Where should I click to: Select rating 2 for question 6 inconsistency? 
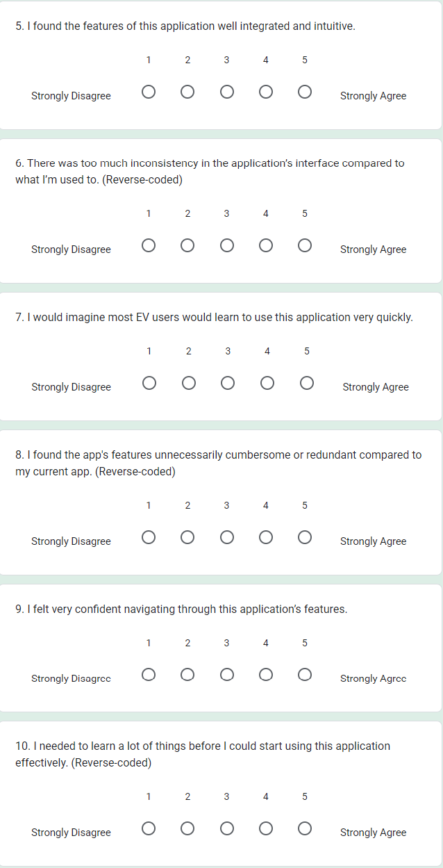(187, 245)
